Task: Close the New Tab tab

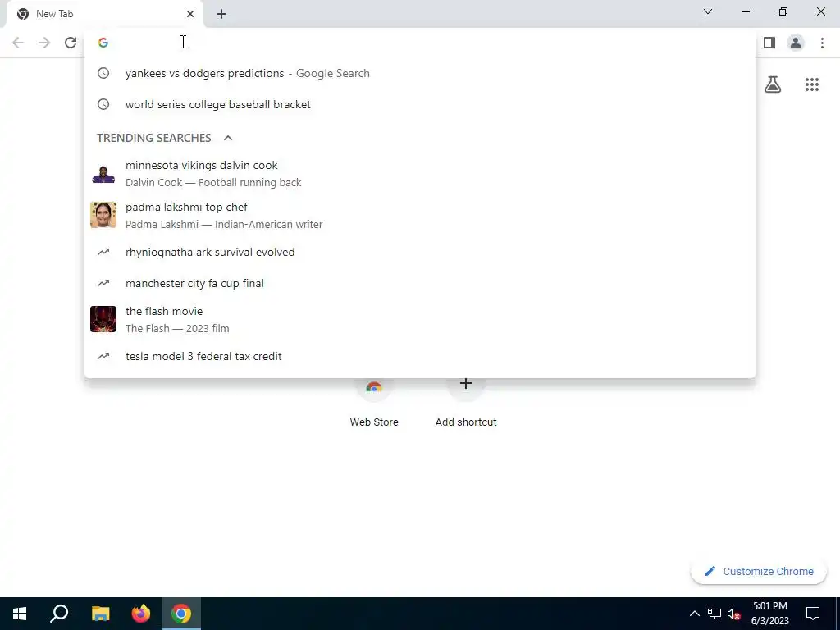Action: coord(190,14)
